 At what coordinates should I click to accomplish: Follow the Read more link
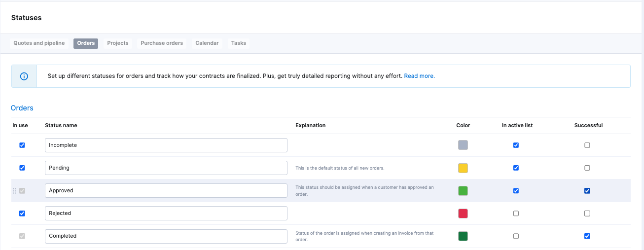pyautogui.click(x=420, y=76)
